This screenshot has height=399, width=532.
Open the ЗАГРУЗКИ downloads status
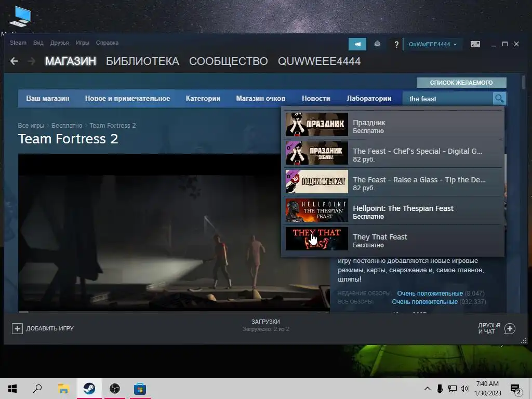[265, 325]
